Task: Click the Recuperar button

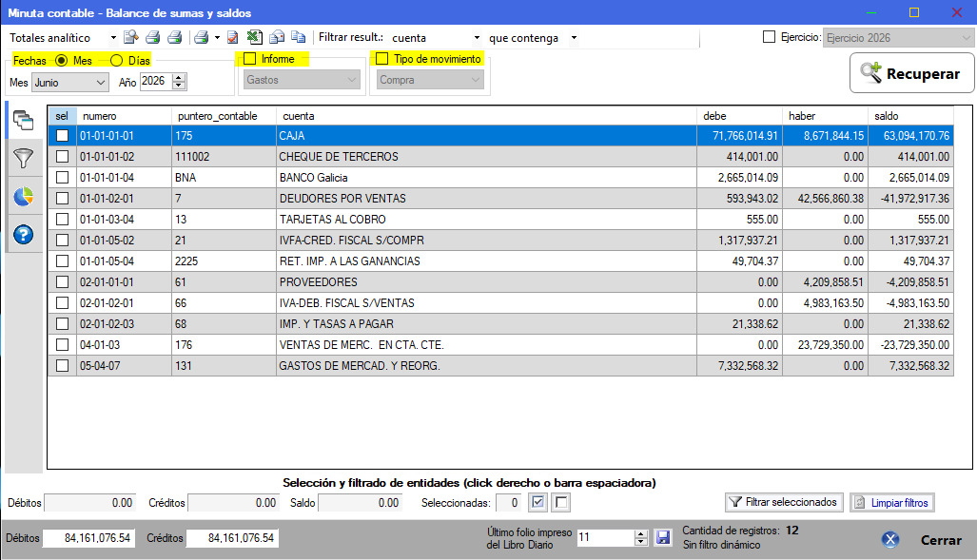Action: pos(912,73)
